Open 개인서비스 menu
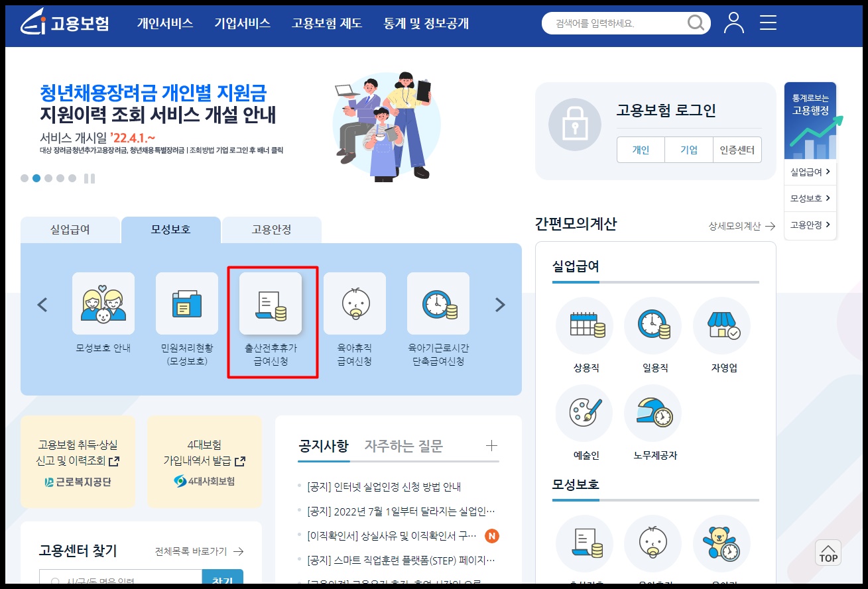The height and width of the screenshot is (589, 868). [x=165, y=23]
